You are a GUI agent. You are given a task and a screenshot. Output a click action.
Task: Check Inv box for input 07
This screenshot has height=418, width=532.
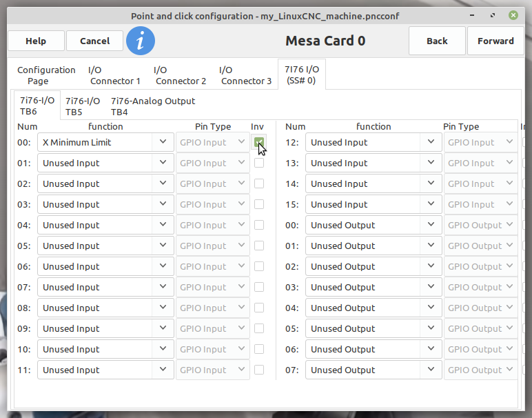click(259, 287)
